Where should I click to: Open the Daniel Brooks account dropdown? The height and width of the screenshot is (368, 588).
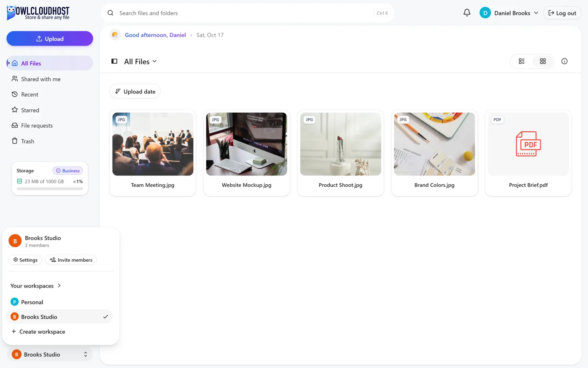coord(509,13)
